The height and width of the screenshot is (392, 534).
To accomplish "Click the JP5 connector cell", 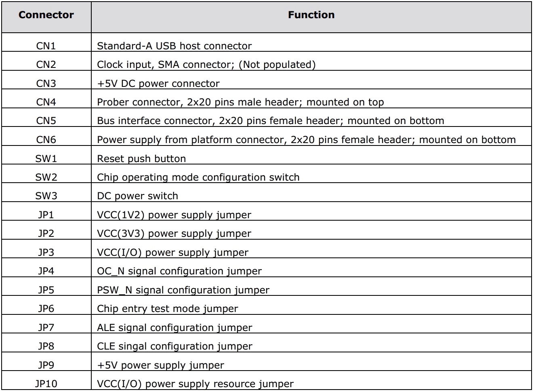I will (x=46, y=290).
